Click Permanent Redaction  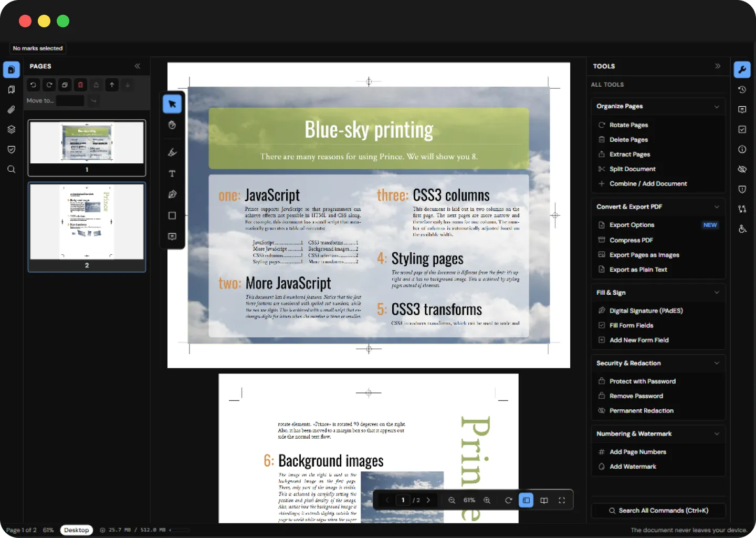tap(658, 411)
